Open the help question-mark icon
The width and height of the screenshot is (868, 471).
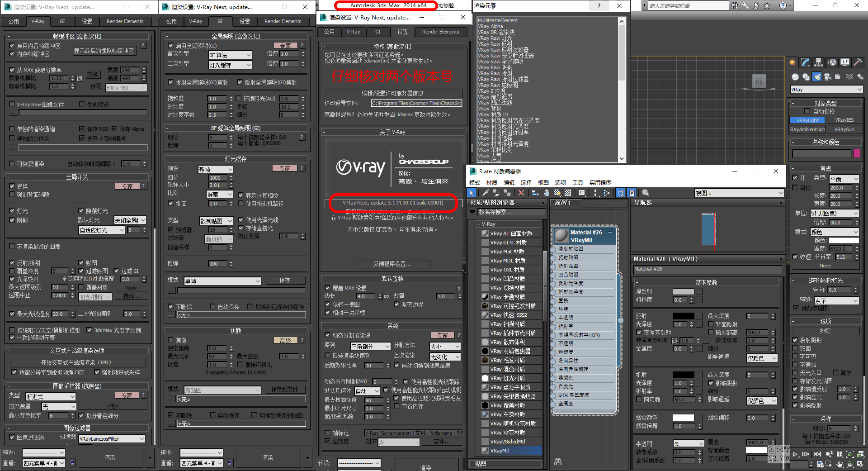point(783,5)
